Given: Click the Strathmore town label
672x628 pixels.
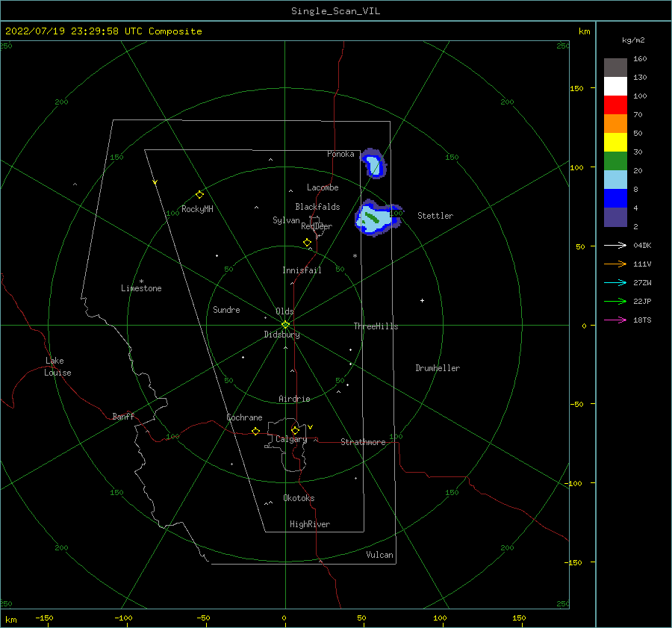Looking at the screenshot, I should click(x=363, y=442).
